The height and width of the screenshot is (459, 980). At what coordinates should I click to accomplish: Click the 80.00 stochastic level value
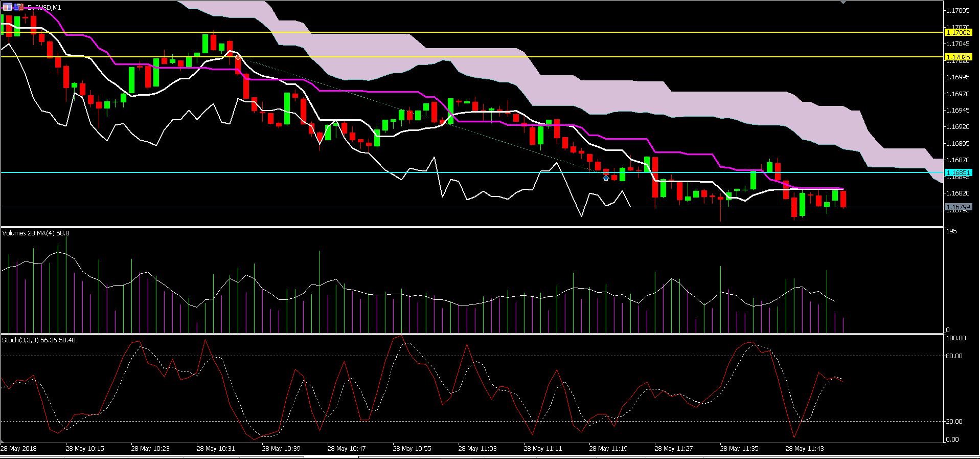[x=955, y=356]
